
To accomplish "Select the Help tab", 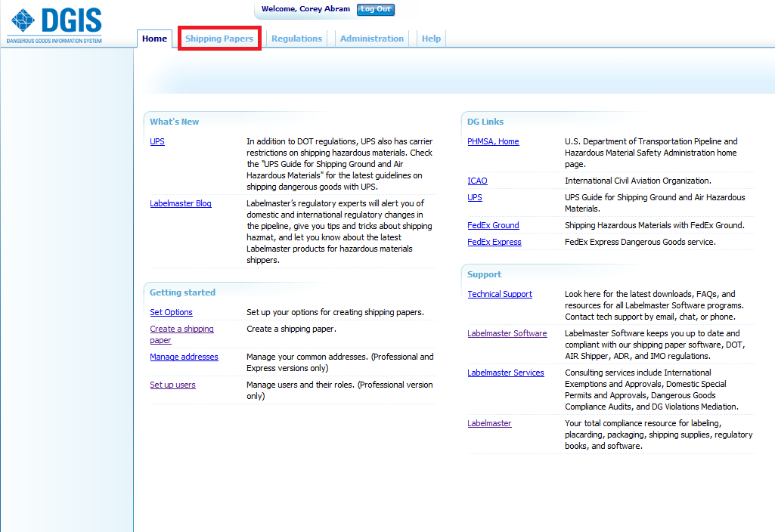I will pyautogui.click(x=431, y=39).
